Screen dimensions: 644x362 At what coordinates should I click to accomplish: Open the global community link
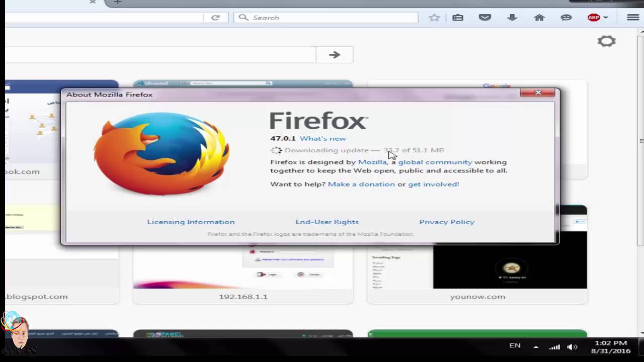(435, 162)
